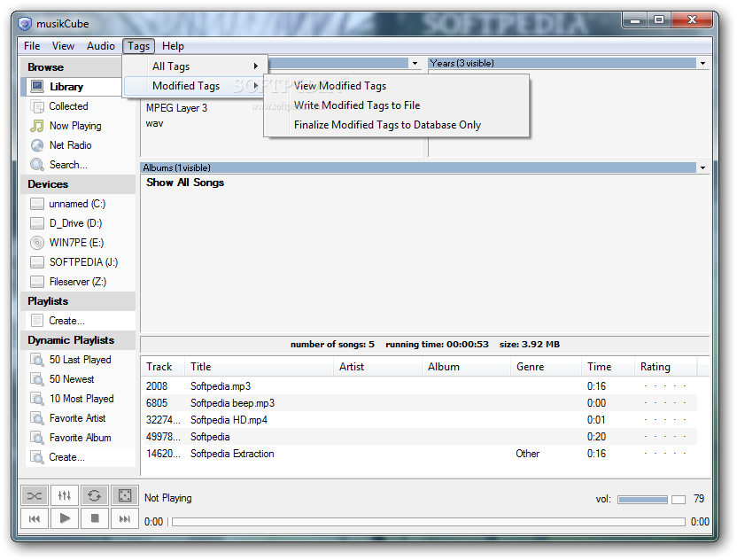Image resolution: width=737 pixels, height=560 pixels.
Task: Select the D_Drive (D:) drive icon
Action: click(x=36, y=223)
